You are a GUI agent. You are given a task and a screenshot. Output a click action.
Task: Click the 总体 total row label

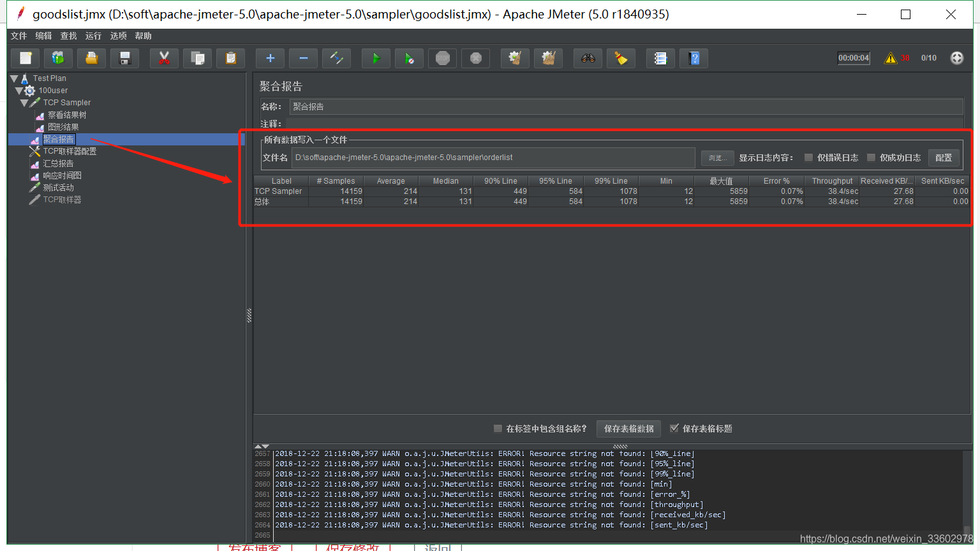pyautogui.click(x=281, y=202)
